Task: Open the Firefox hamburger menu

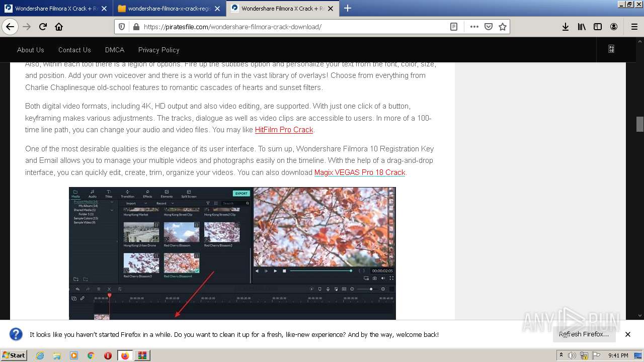Action: point(634,27)
